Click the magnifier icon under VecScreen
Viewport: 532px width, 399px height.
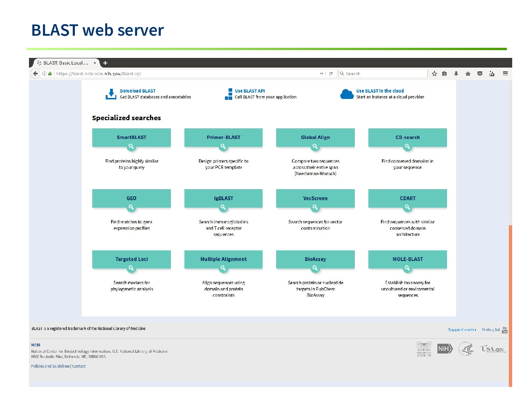[x=315, y=207]
